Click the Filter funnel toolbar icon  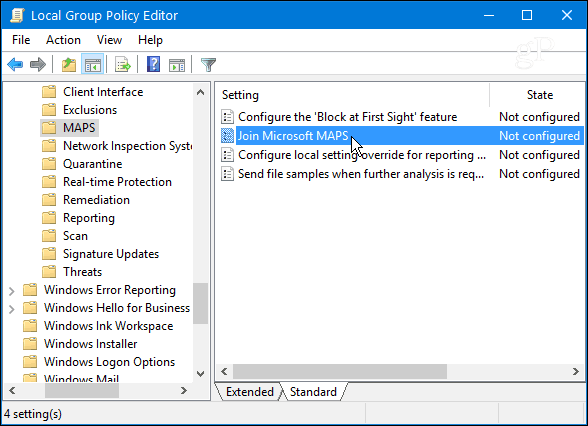coord(208,64)
